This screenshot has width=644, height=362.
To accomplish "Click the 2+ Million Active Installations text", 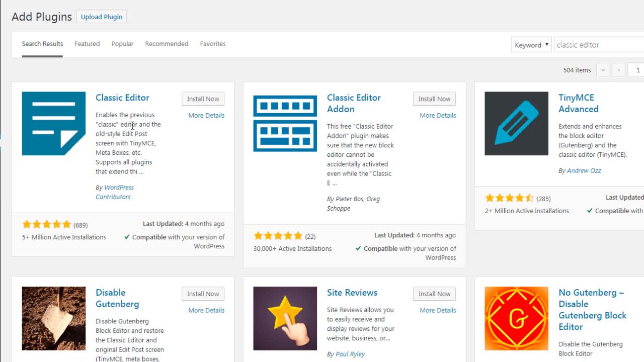I will coord(527,211).
